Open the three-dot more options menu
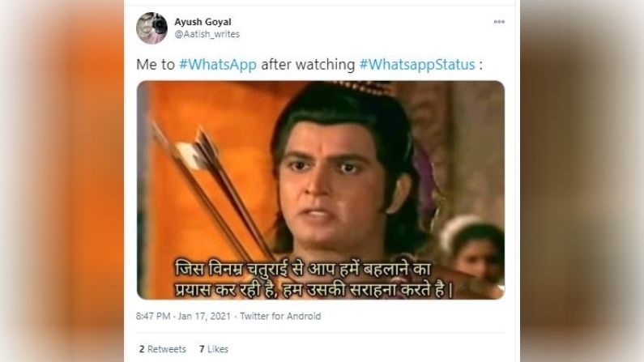Screen dimensions: 644x362 pos(499,22)
